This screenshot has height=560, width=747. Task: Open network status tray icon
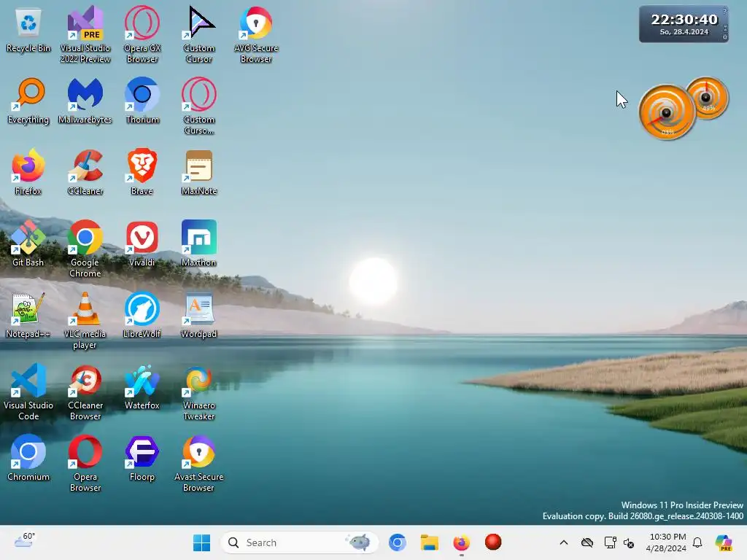[x=610, y=542]
